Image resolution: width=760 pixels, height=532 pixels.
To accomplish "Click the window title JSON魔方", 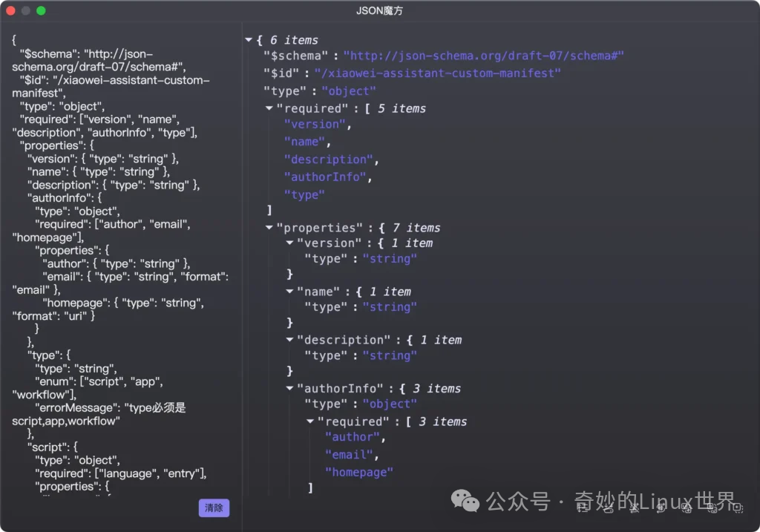I will point(379,10).
